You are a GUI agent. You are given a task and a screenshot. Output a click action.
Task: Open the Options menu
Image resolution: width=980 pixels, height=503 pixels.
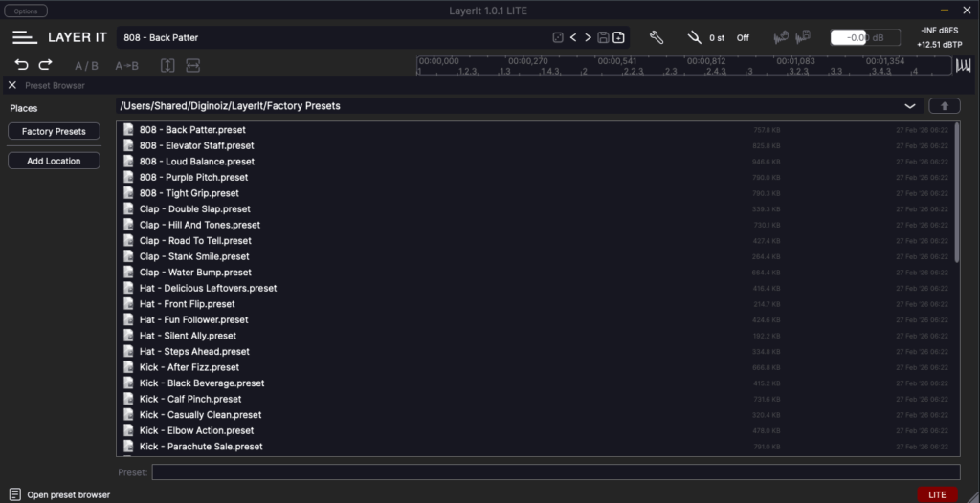(26, 11)
